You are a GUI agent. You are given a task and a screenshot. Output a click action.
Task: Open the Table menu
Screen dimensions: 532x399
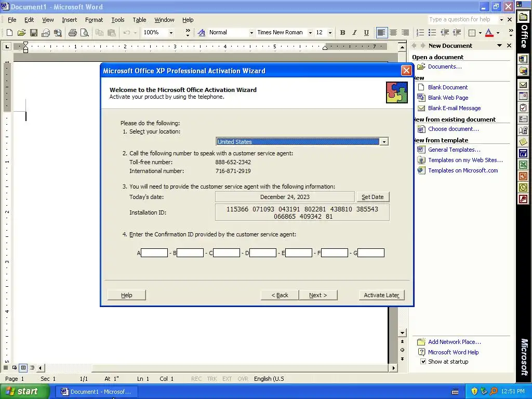[x=139, y=20]
